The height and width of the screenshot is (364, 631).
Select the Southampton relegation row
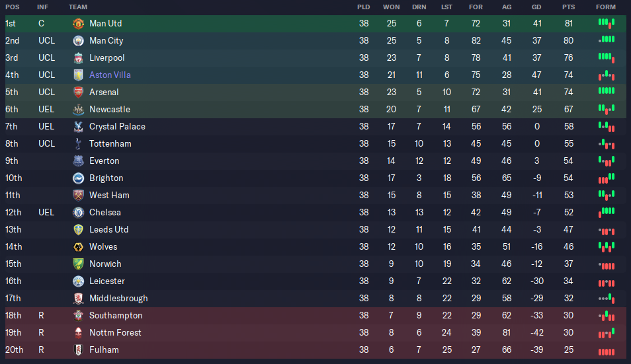(x=315, y=316)
